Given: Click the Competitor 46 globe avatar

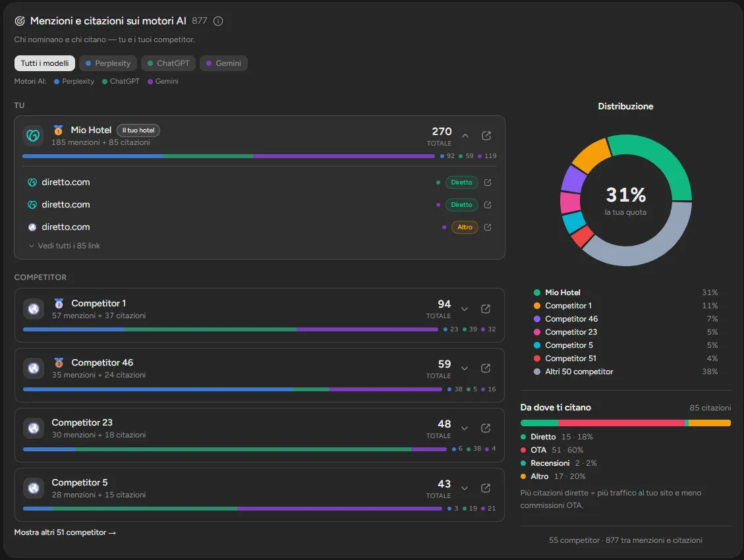Looking at the screenshot, I should (34, 368).
